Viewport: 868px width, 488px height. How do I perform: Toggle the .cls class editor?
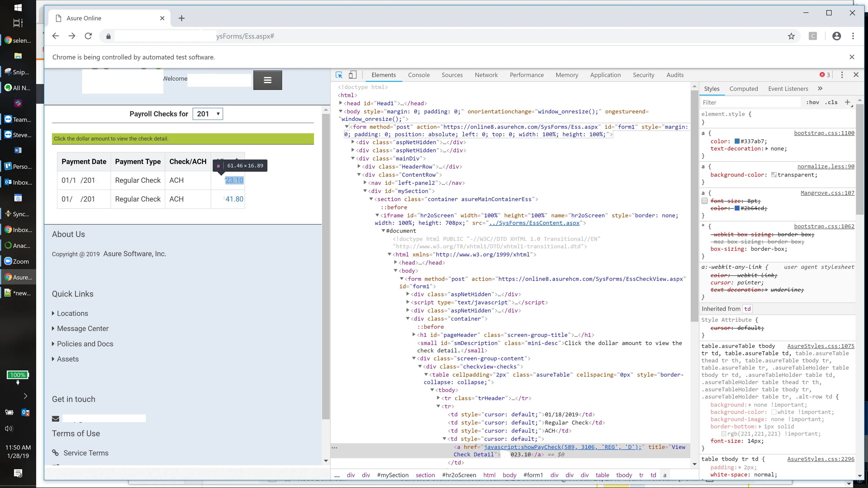point(831,102)
